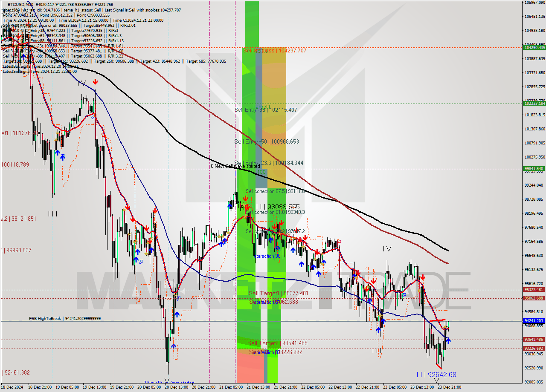The image size is (546, 392).
Task: Click the 'FSB-HighToBreak | 94241.20299999999' label
Action: click(65, 318)
